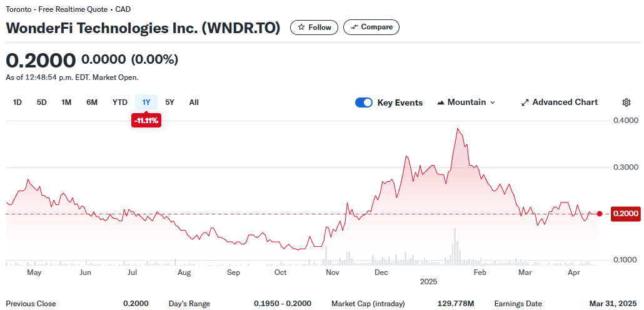Image resolution: width=644 pixels, height=310 pixels.
Task: Click the WonderFi Technologies Inc. title
Action: click(143, 28)
